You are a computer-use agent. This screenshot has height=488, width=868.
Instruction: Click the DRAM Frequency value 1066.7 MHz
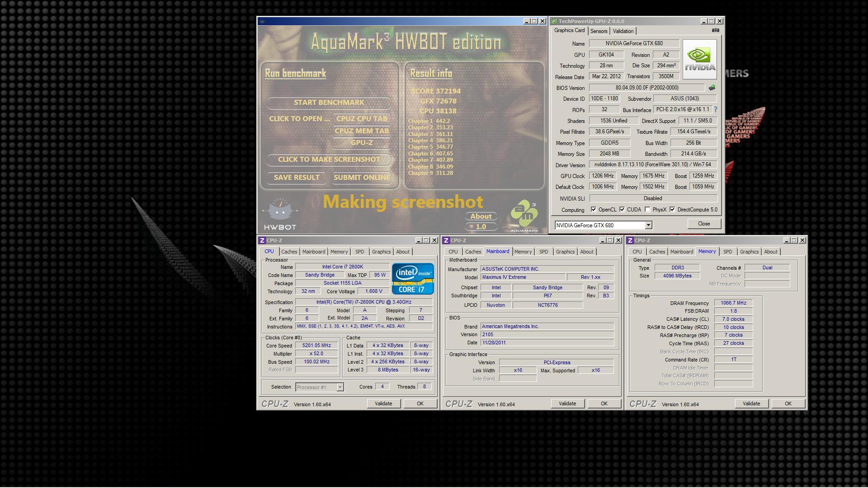click(x=733, y=303)
